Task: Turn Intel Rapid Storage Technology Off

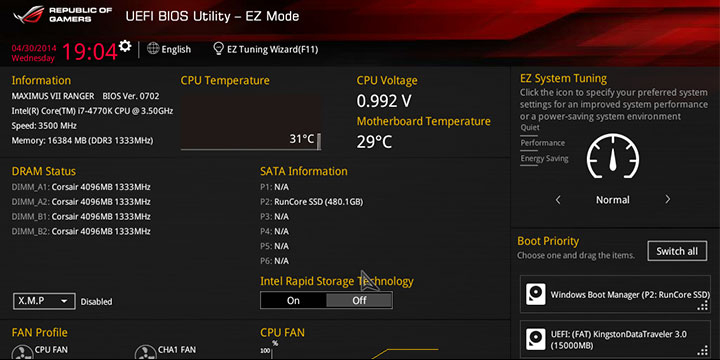Action: [x=359, y=300]
